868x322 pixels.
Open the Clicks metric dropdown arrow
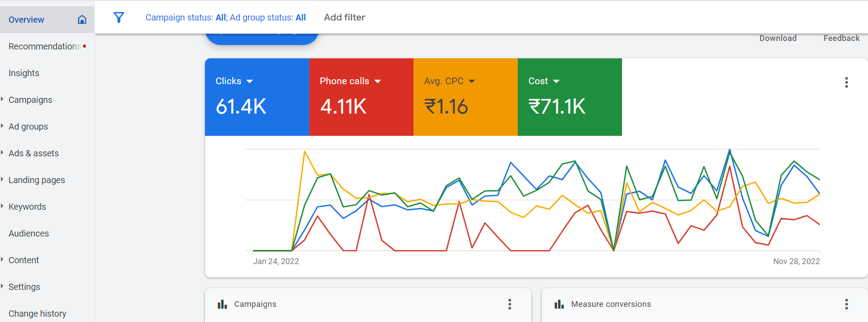point(250,82)
